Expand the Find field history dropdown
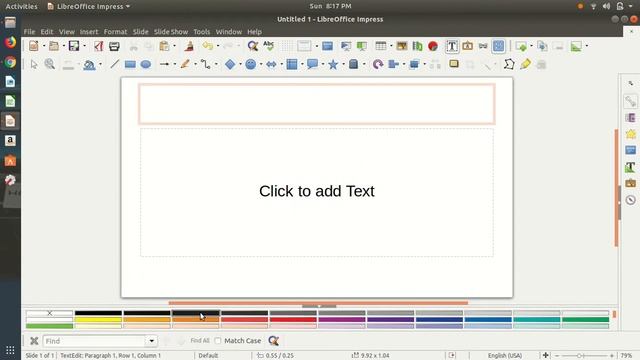Screen dimensions: 640x360 click(x=151, y=341)
